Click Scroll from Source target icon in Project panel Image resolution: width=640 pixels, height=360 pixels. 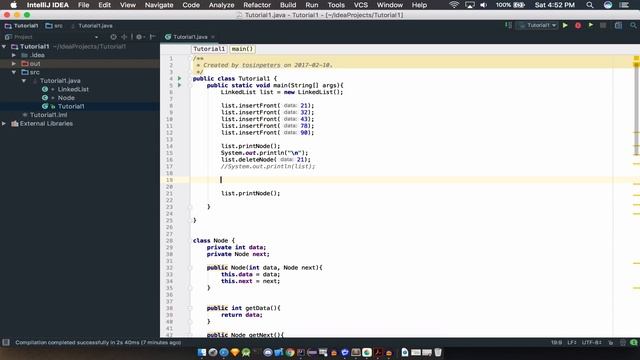pos(113,37)
